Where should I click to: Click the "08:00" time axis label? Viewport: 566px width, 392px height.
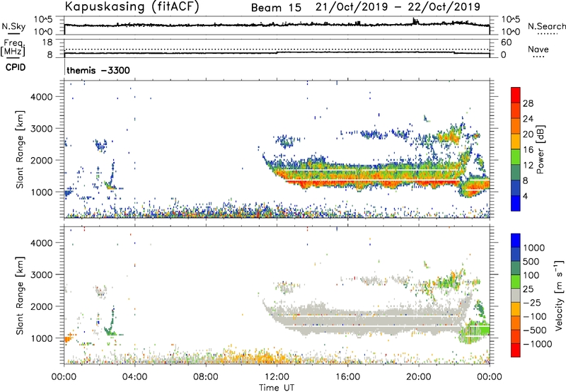click(x=205, y=377)
